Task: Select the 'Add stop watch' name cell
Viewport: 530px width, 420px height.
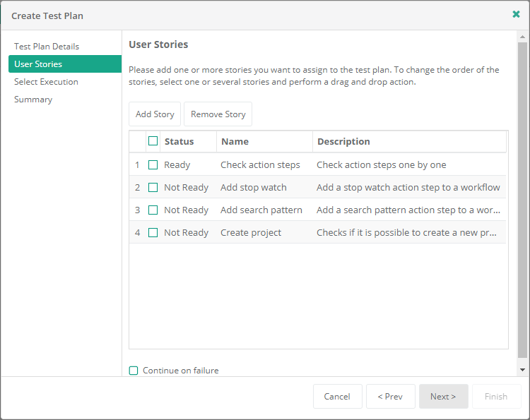Action: pyautogui.click(x=254, y=187)
